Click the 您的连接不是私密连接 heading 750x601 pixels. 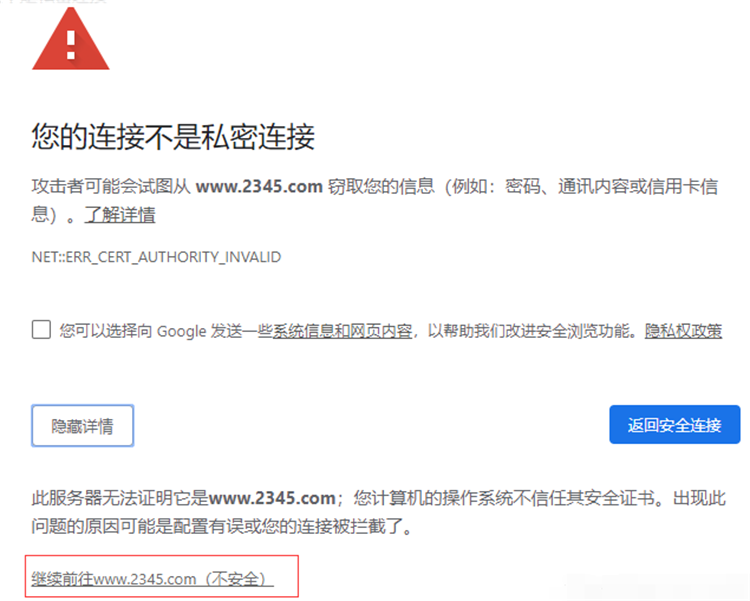[173, 136]
